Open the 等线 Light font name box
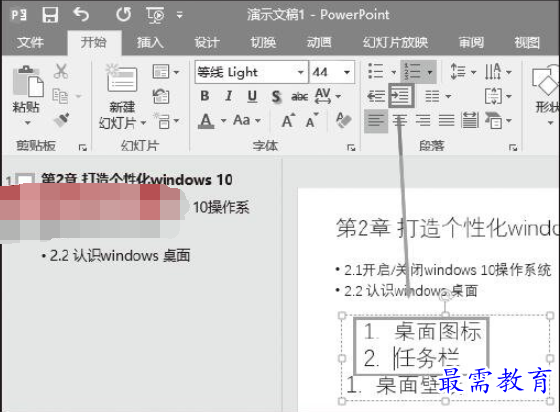Image resolution: width=560 pixels, height=412 pixels. (x=251, y=72)
